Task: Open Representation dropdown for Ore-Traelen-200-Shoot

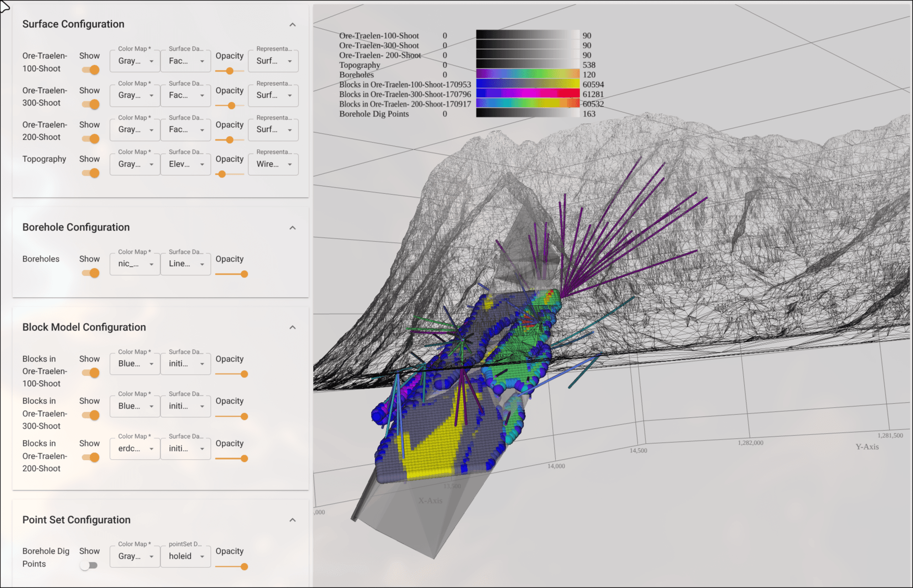Action: click(273, 130)
